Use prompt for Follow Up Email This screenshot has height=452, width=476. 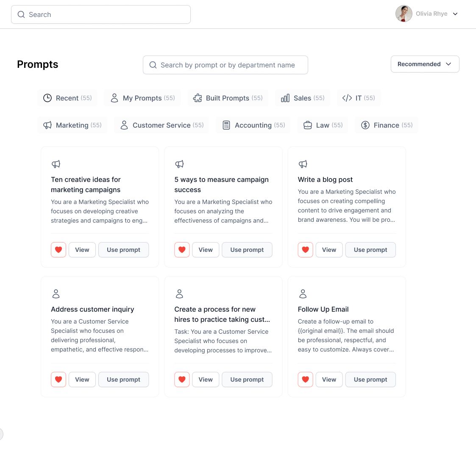370,379
